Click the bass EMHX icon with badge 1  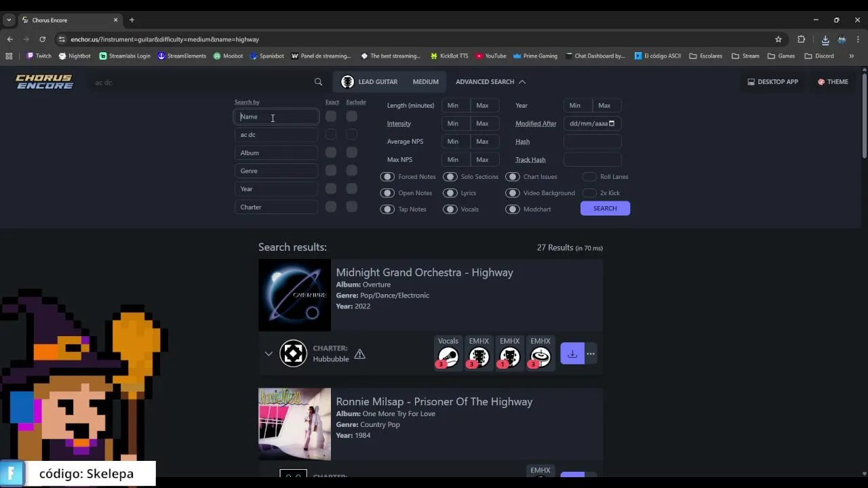tap(509, 357)
